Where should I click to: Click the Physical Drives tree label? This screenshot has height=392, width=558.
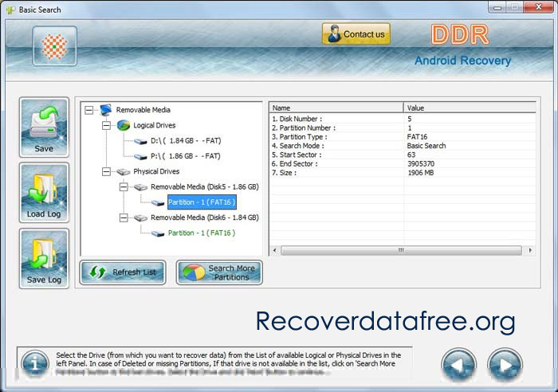[x=156, y=171]
